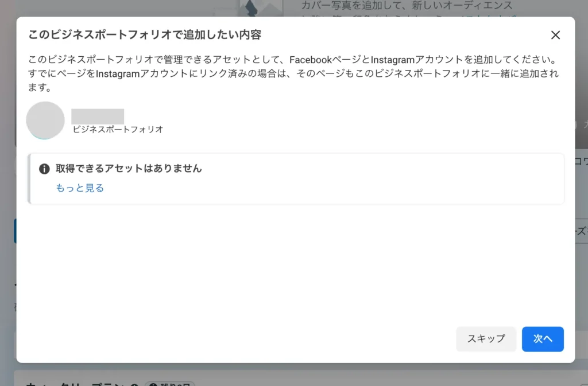Click the 取得できるアセットはありません message text

129,169
